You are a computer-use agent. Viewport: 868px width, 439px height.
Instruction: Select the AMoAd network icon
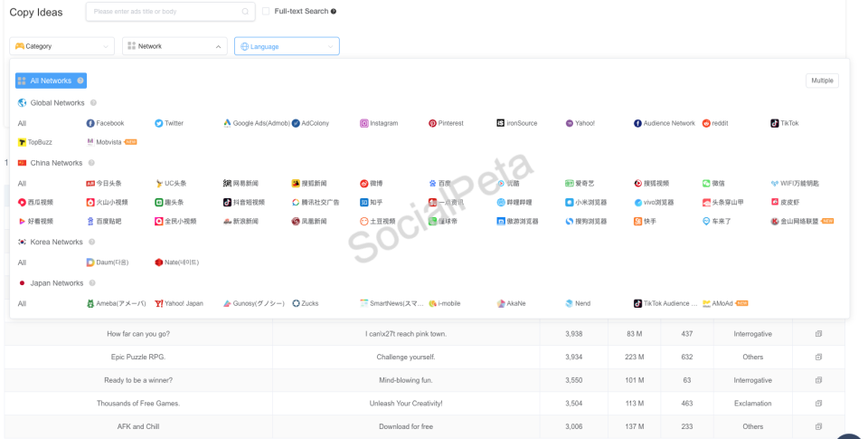click(706, 303)
